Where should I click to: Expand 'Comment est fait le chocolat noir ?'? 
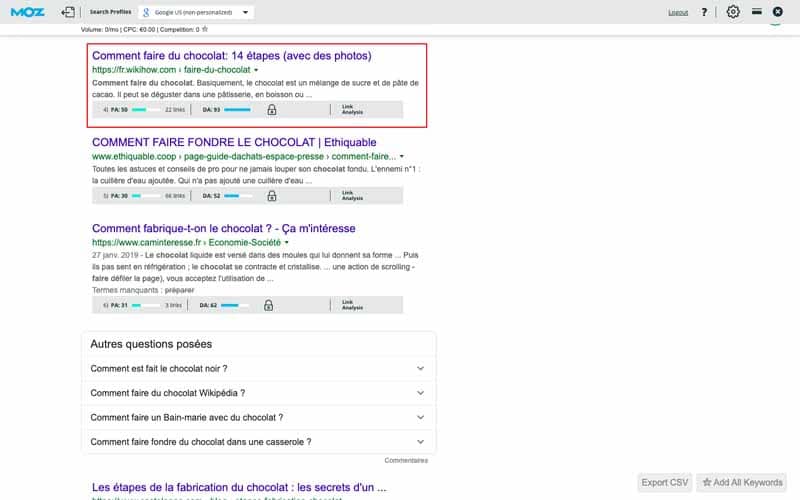point(258,368)
